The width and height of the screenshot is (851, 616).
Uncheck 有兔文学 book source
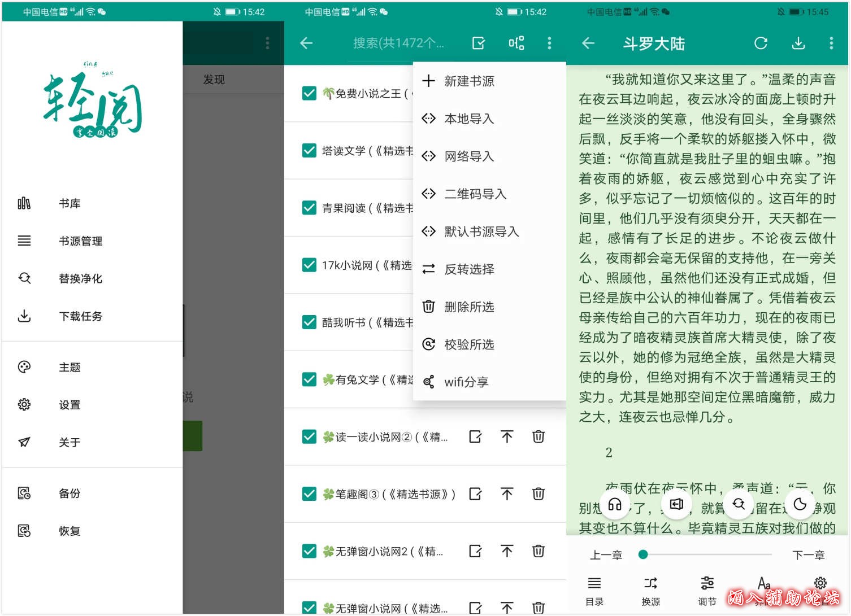pos(309,379)
